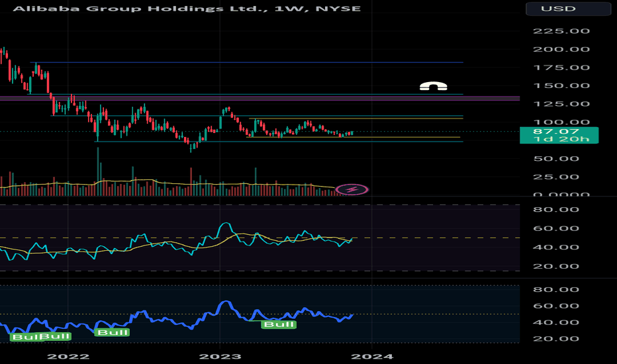Click the 175.00 price axis label
617x364 pixels.
point(561,68)
